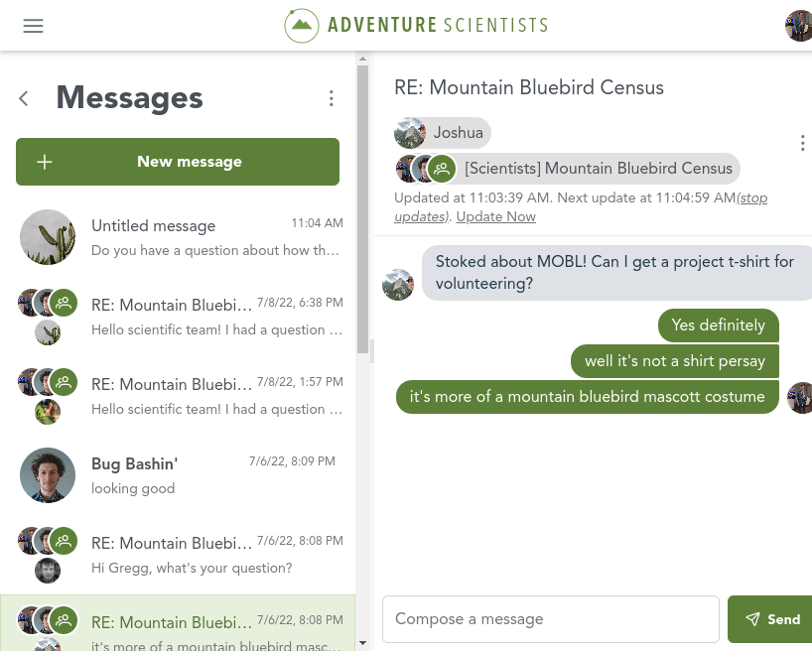Click the cactus avatar thumbnail

[x=48, y=237]
